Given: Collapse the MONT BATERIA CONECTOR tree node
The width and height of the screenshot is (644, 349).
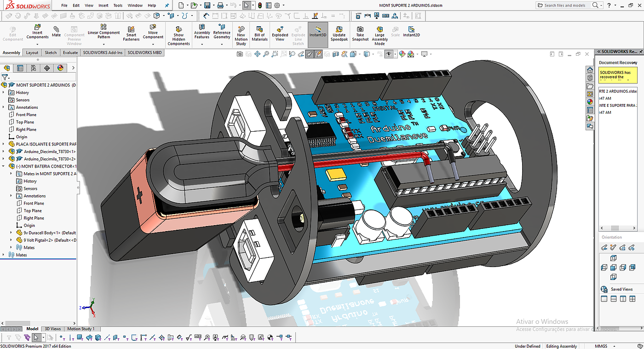Looking at the screenshot, I should (4, 166).
